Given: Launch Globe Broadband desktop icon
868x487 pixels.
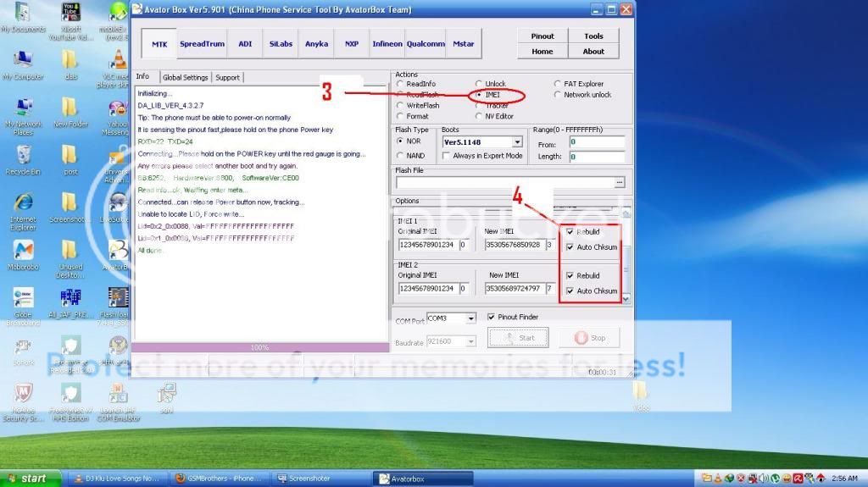Looking at the screenshot, I should tap(23, 307).
